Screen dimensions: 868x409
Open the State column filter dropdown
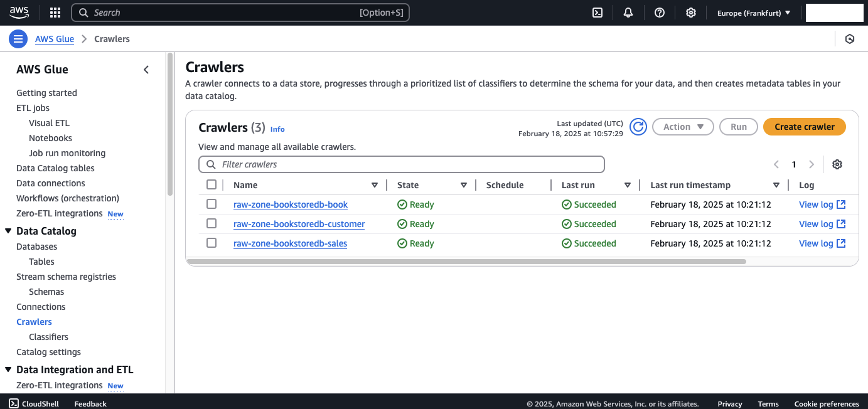(464, 184)
